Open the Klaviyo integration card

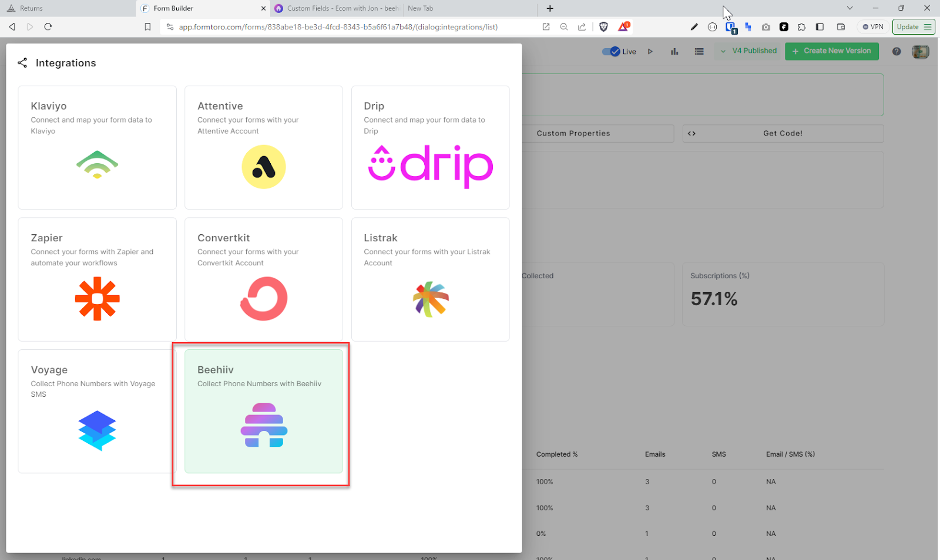pyautogui.click(x=97, y=147)
